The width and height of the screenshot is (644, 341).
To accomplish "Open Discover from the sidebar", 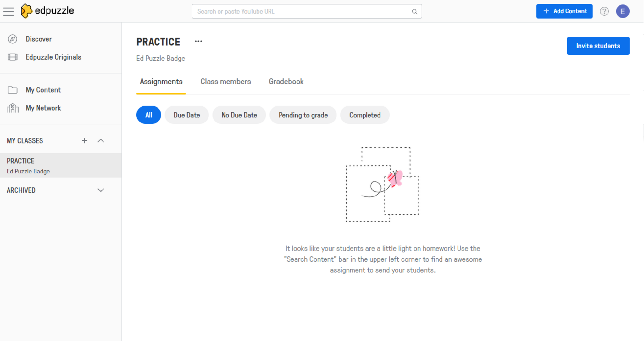I will [39, 39].
